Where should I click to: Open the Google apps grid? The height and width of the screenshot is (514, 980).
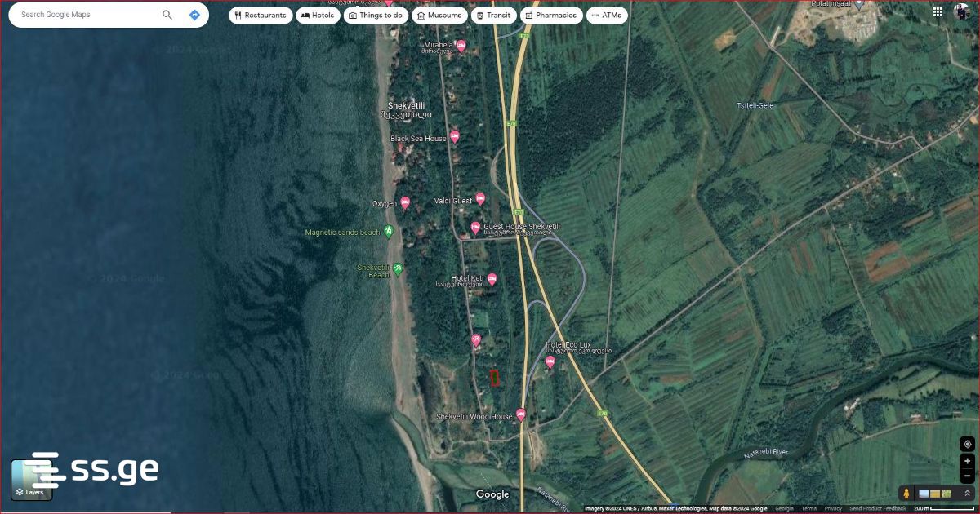point(938,11)
